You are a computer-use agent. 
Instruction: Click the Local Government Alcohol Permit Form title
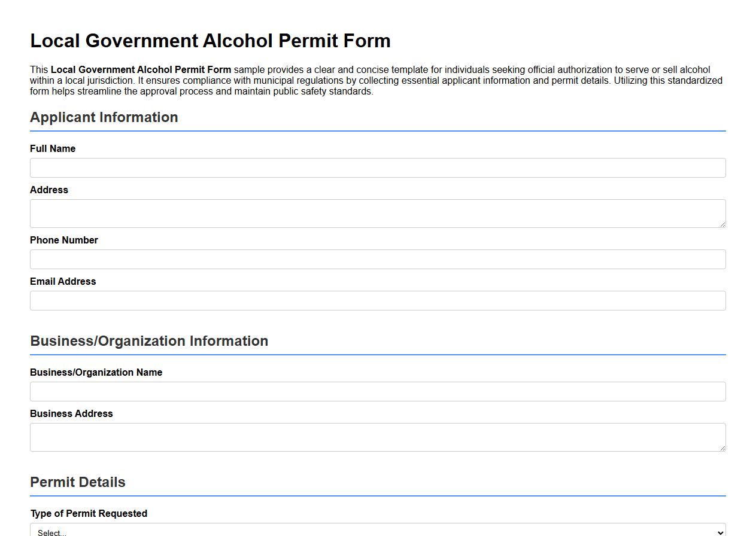(210, 41)
